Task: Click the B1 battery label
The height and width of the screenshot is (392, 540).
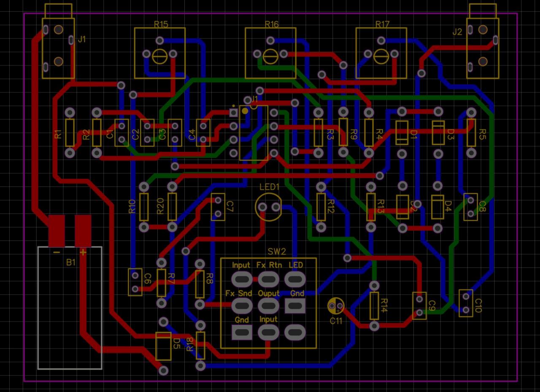Action: point(71,262)
